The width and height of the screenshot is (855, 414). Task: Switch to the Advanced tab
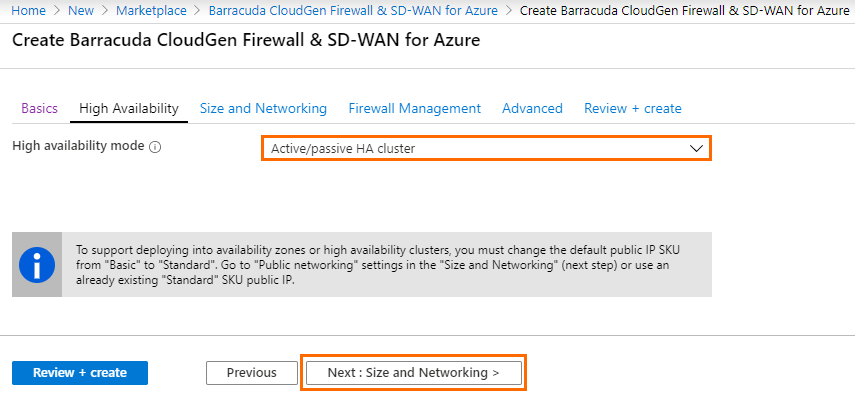point(532,109)
